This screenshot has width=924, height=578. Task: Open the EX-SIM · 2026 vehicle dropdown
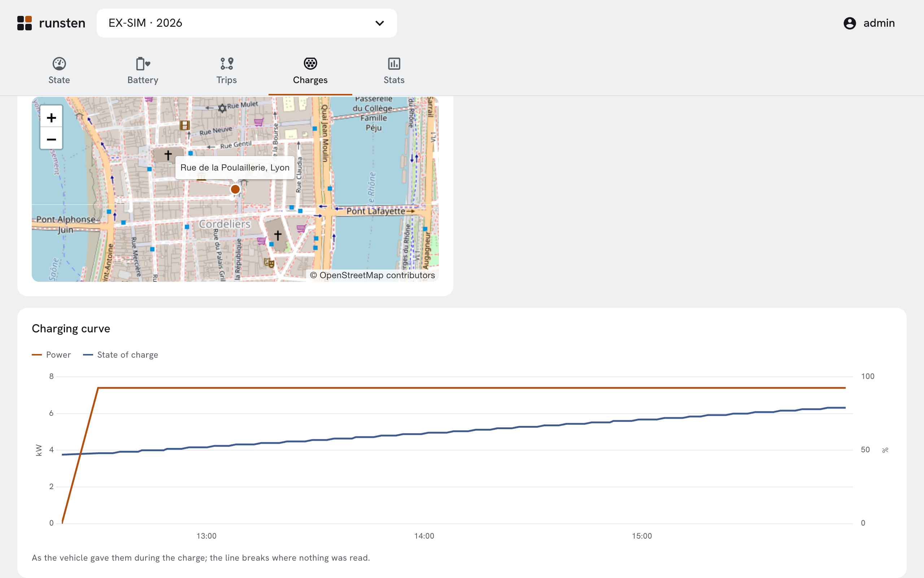point(247,23)
